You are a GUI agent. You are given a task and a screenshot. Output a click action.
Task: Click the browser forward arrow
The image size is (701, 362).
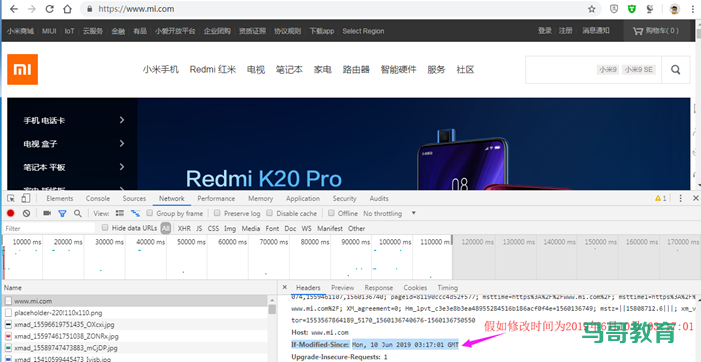(x=32, y=9)
